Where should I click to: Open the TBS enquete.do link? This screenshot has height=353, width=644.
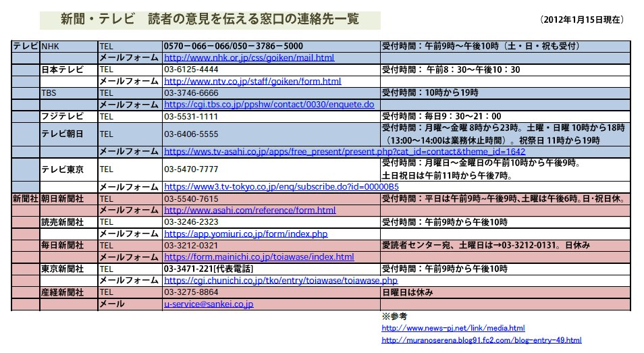point(269,104)
